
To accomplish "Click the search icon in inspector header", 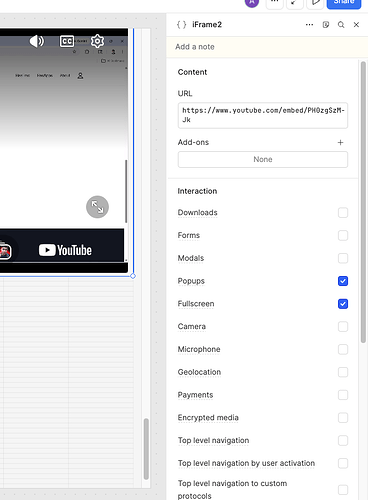I will [x=341, y=25].
